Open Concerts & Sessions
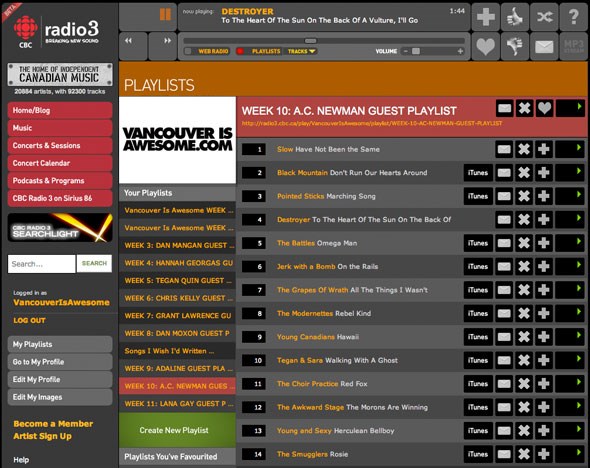Viewport: 590px width, 468px height. point(60,145)
